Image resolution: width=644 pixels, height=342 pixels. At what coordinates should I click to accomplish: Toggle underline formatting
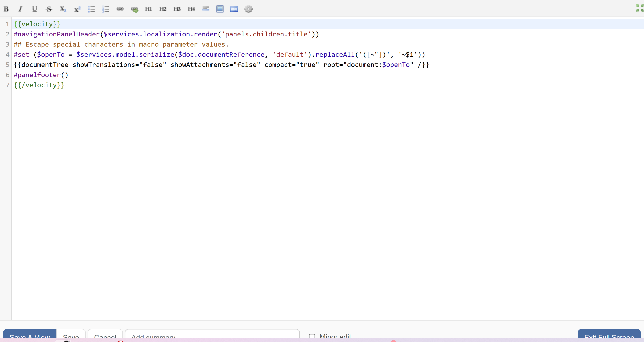coord(34,9)
